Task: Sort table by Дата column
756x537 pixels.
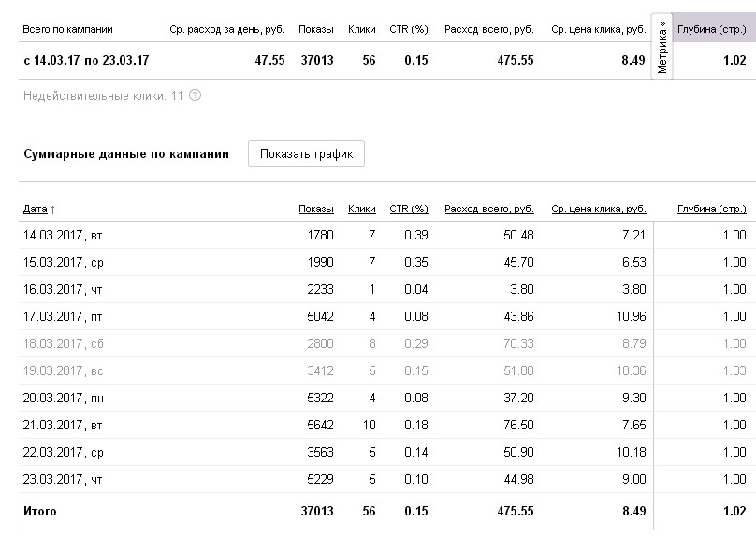Action: click(x=39, y=209)
